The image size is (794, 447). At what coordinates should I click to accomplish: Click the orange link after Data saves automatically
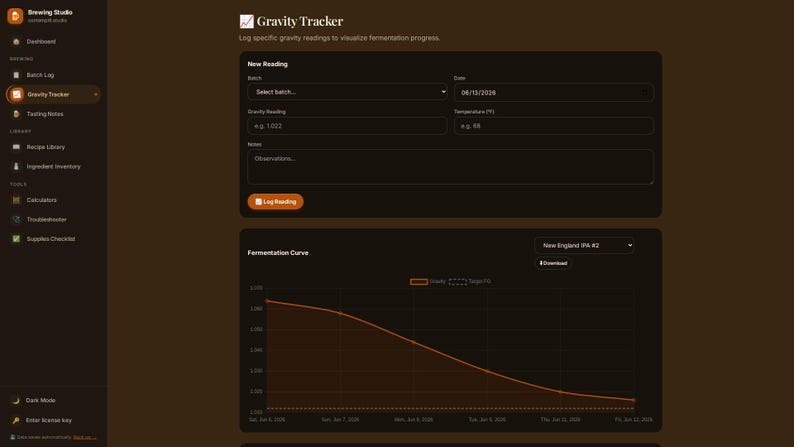click(x=85, y=437)
